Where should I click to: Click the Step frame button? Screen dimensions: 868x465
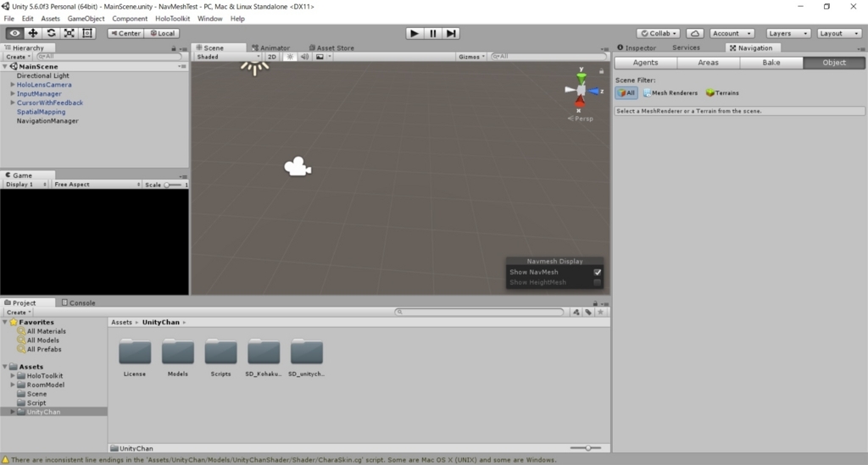point(451,33)
